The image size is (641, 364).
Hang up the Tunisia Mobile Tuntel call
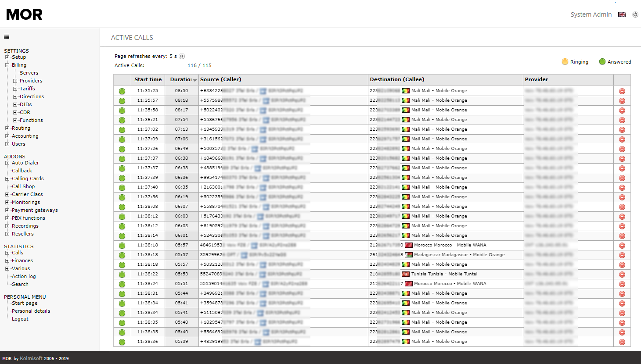pos(622,275)
